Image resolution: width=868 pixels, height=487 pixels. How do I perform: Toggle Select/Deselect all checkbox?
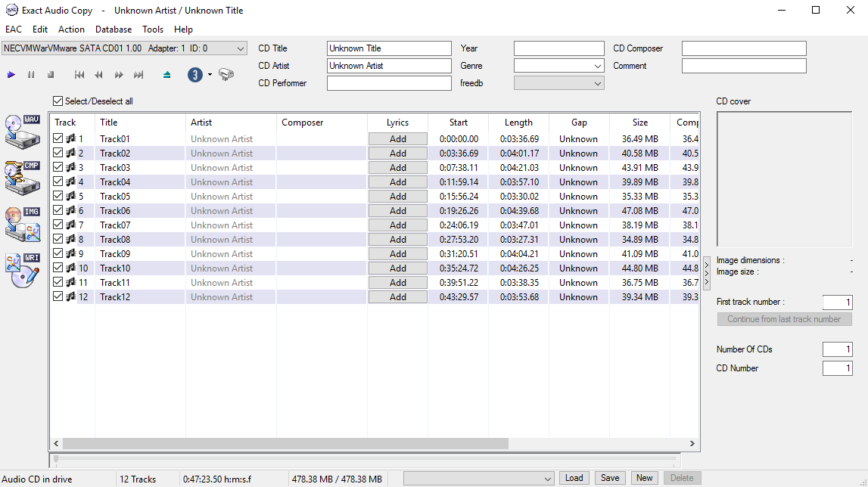pyautogui.click(x=58, y=101)
